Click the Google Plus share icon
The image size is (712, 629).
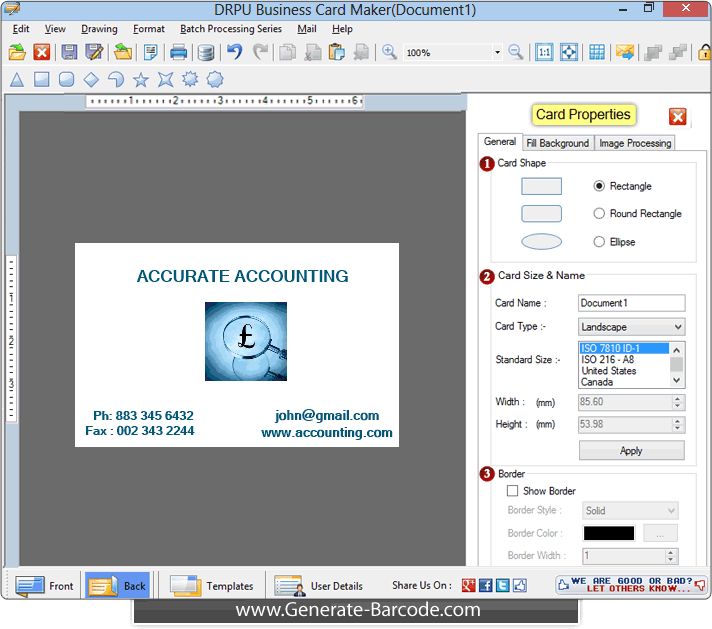(468, 585)
